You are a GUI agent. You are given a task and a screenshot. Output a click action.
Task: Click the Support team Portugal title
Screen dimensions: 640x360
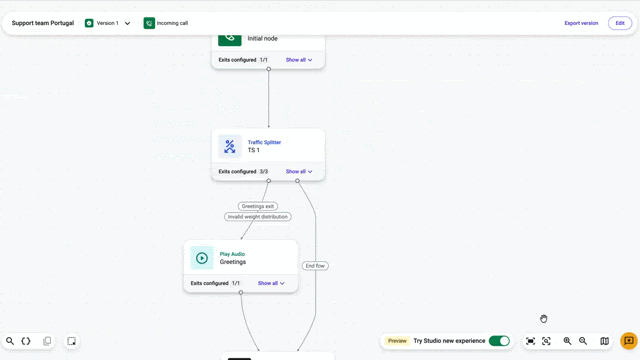click(43, 23)
